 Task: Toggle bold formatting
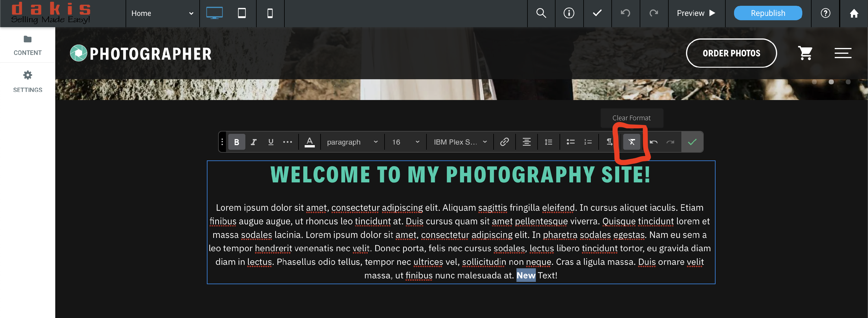237,142
